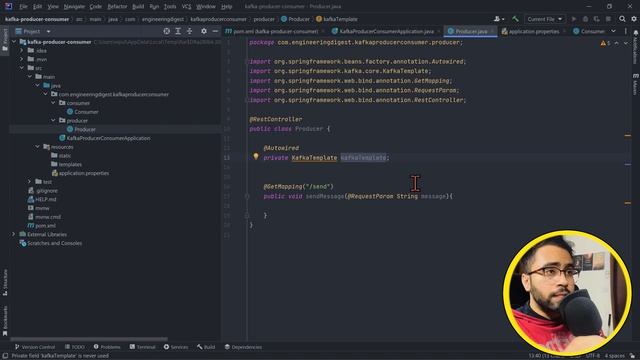The width and height of the screenshot is (640, 360).
Task: Click the Build Project hammer icon
Action: pyautogui.click(x=516, y=19)
